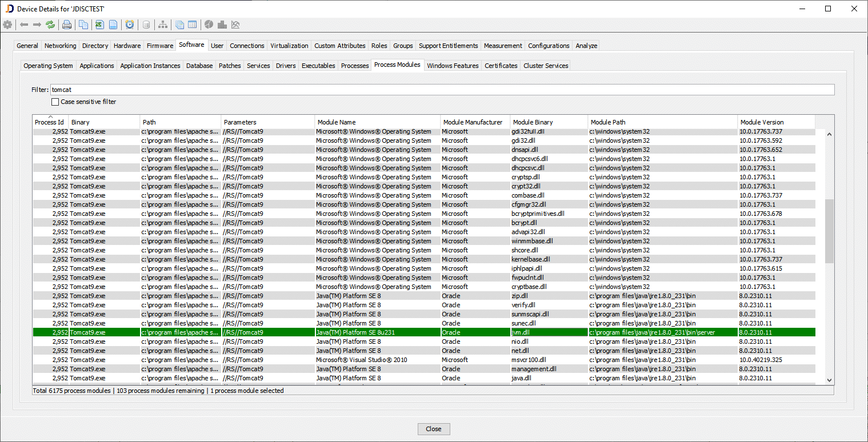Image resolution: width=868 pixels, height=442 pixels.
Task: Select the Certificates tab
Action: click(501, 65)
